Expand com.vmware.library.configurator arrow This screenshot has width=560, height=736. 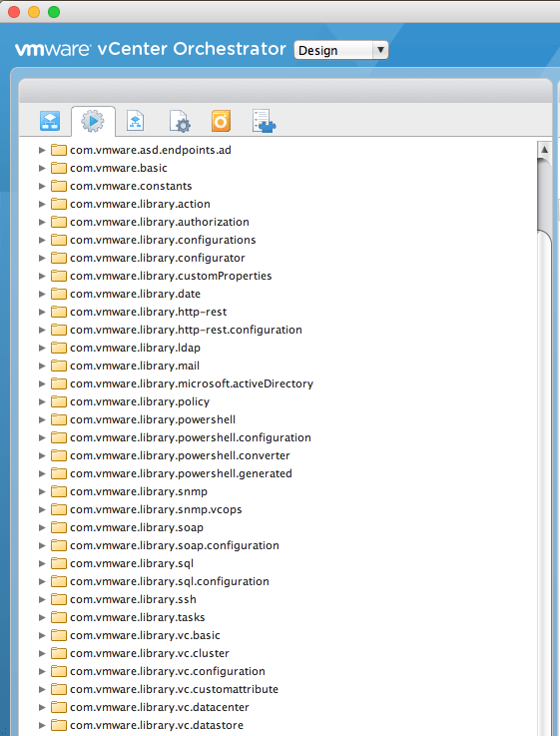tap(42, 258)
